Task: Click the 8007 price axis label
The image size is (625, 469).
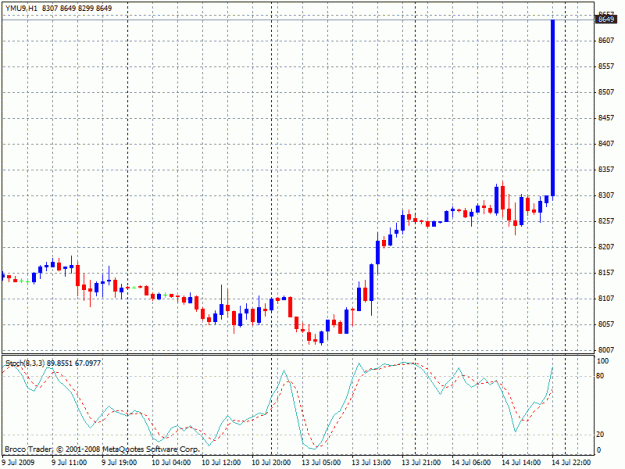Action: point(606,350)
